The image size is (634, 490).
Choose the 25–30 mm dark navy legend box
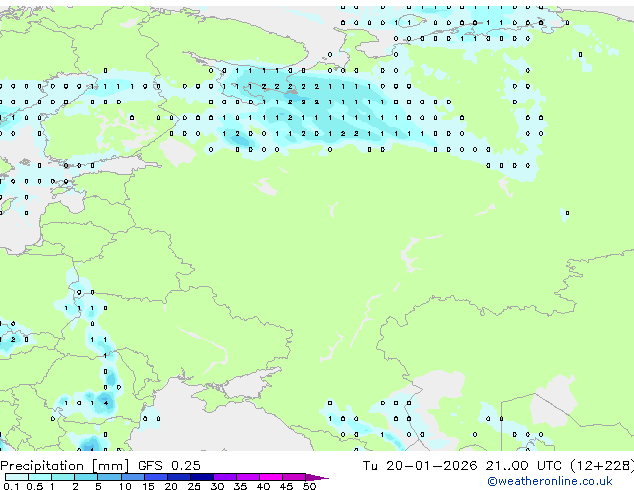pyautogui.click(x=201, y=477)
